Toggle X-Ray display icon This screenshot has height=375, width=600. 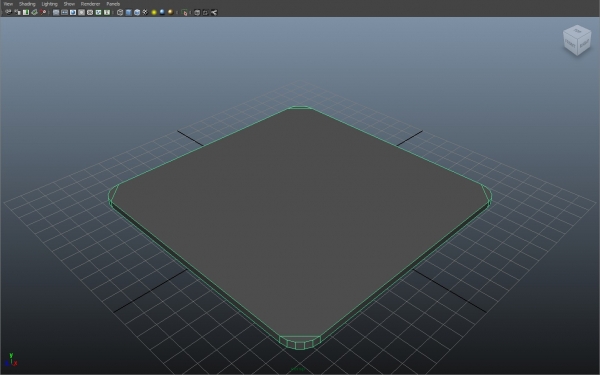pos(197,12)
